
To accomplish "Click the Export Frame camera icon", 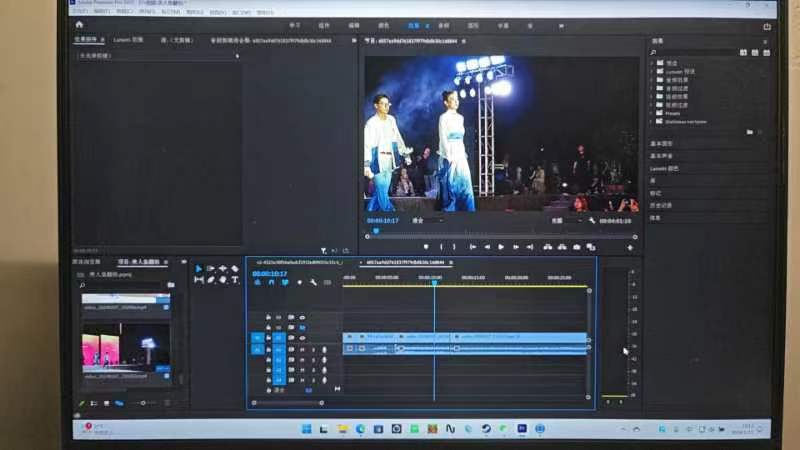I will coord(576,246).
